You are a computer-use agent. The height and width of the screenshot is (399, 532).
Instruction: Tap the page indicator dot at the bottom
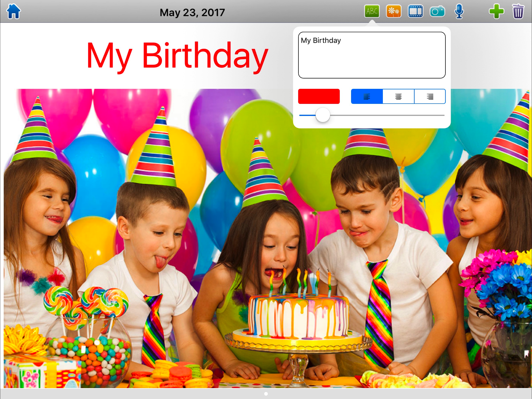point(266,394)
